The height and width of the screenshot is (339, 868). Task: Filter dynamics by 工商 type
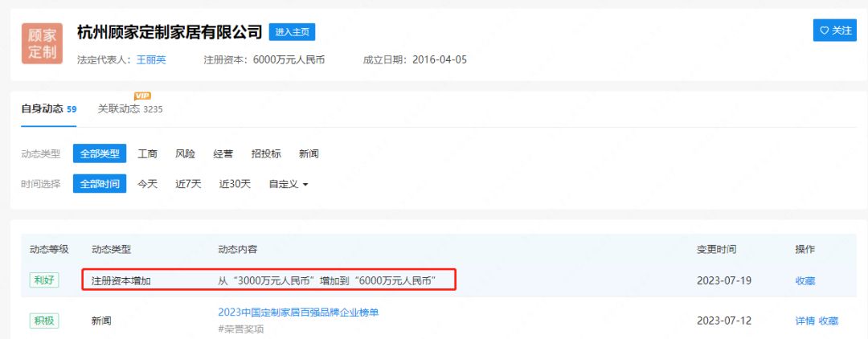[147, 153]
